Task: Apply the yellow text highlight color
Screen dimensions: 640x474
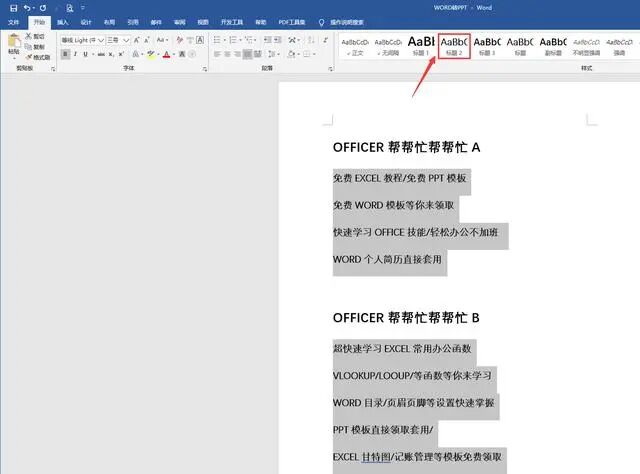Action: pyautogui.click(x=151, y=54)
